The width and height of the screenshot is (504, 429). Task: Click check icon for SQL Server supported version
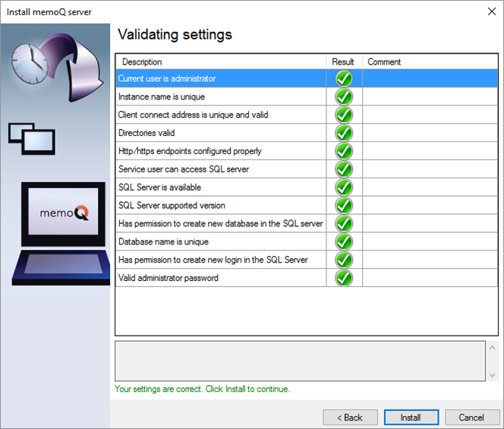coord(344,205)
